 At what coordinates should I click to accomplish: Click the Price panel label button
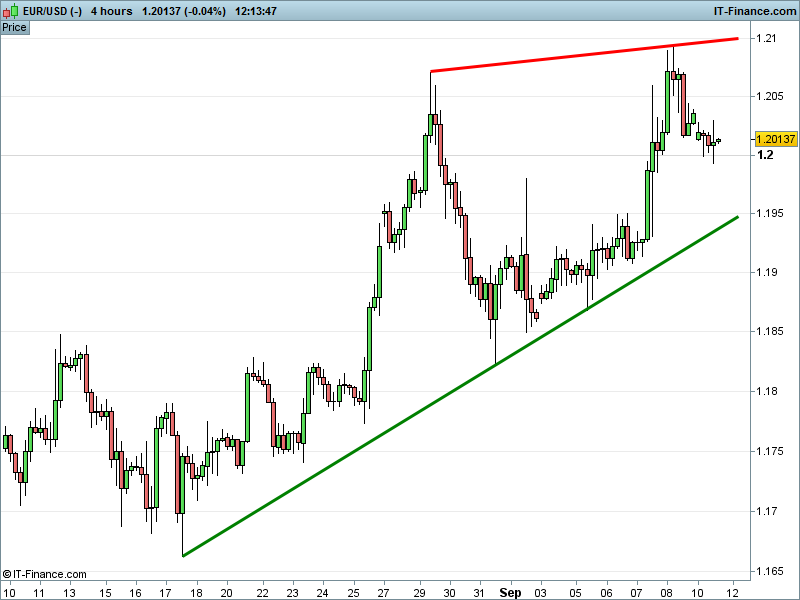pyautogui.click(x=14, y=28)
